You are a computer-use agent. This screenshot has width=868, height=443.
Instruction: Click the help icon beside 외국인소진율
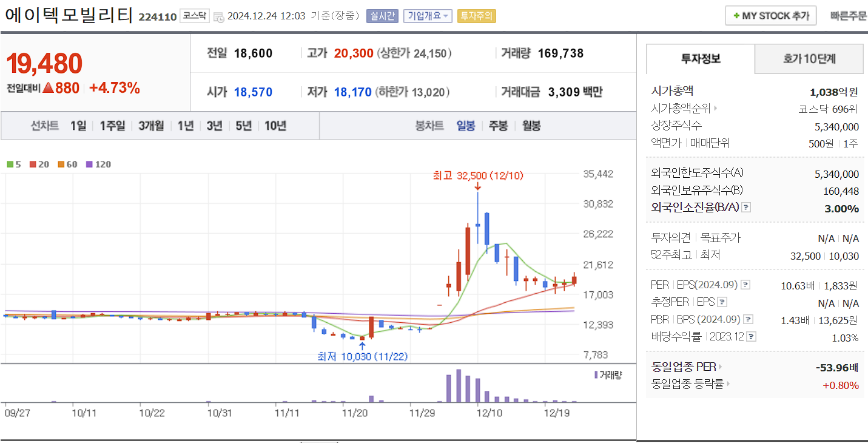(746, 208)
